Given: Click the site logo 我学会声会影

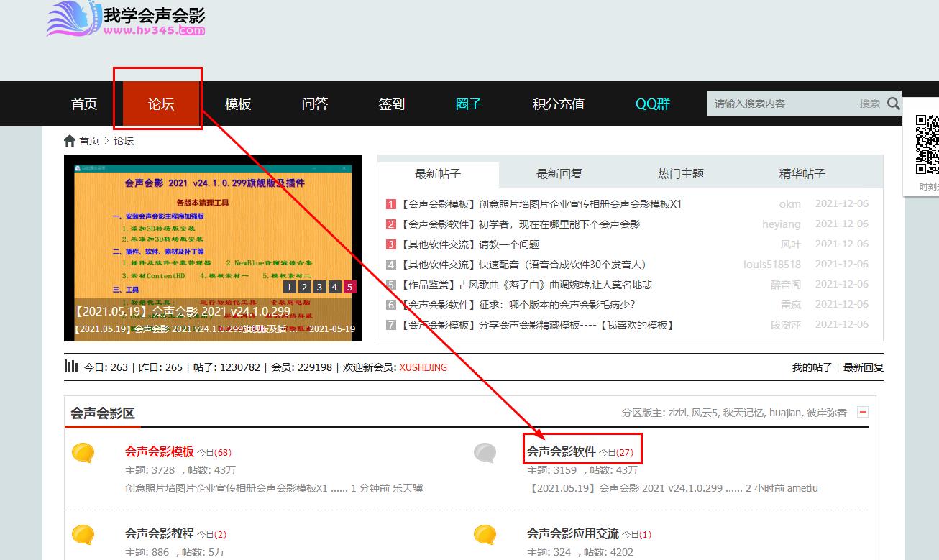Looking at the screenshot, I should point(127,20).
